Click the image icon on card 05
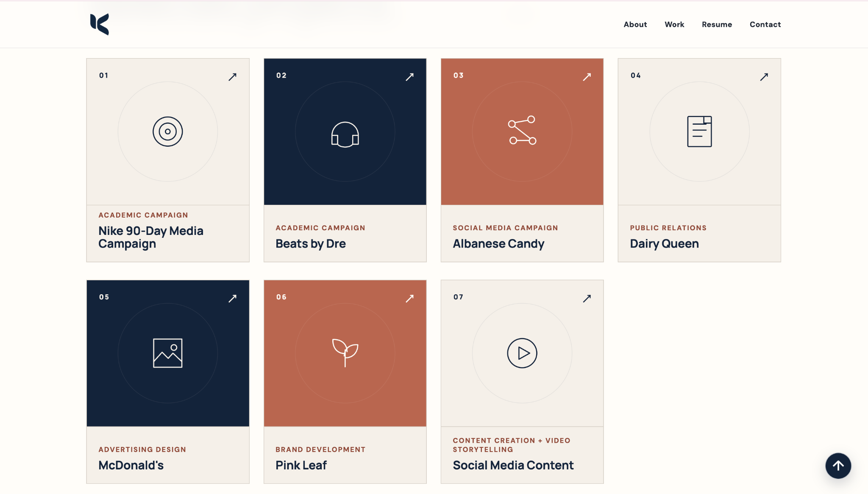The width and height of the screenshot is (868, 494). (x=168, y=353)
